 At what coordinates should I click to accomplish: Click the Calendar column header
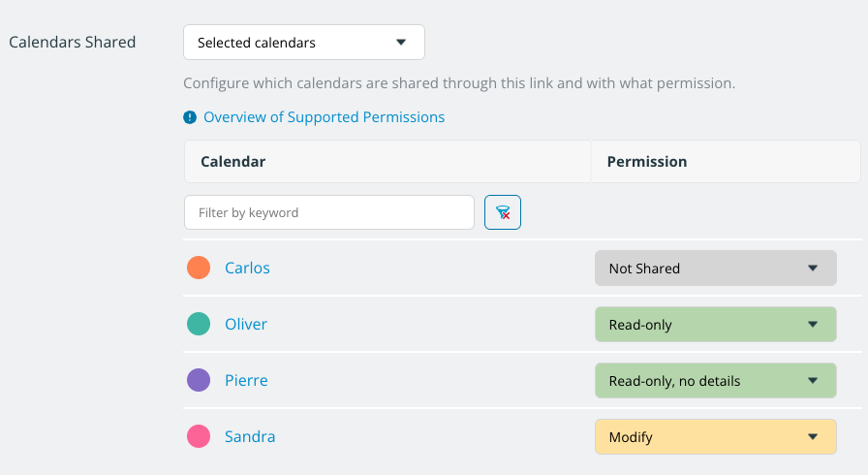[x=387, y=162]
